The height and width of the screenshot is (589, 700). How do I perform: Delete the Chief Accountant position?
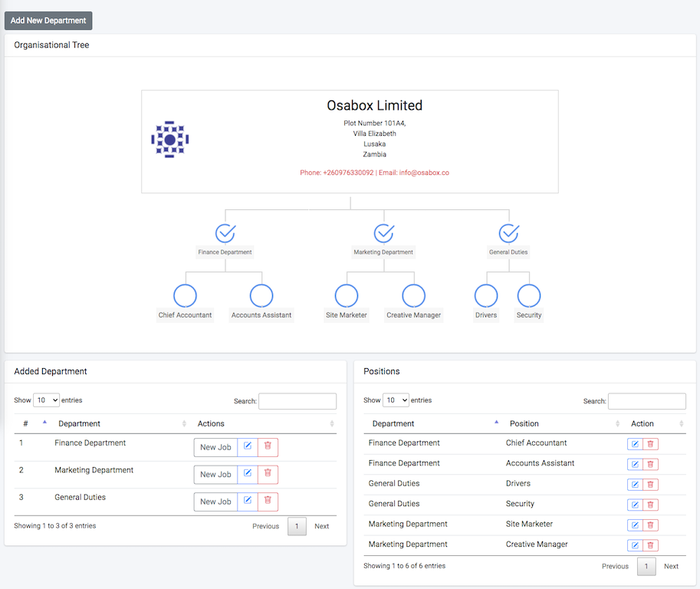[650, 444]
